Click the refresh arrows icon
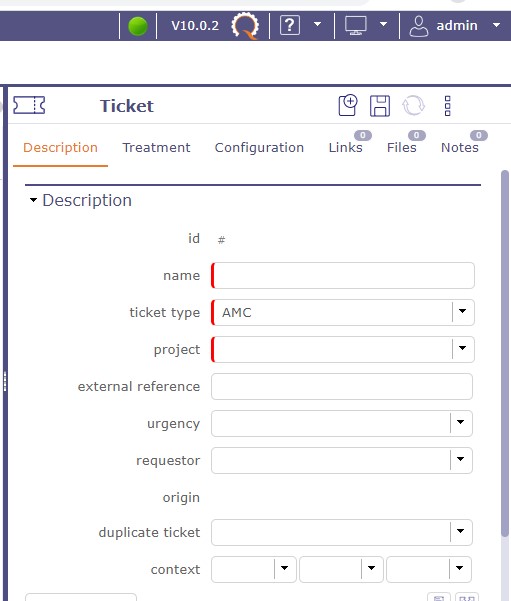The height and width of the screenshot is (601, 511). pyautogui.click(x=413, y=105)
